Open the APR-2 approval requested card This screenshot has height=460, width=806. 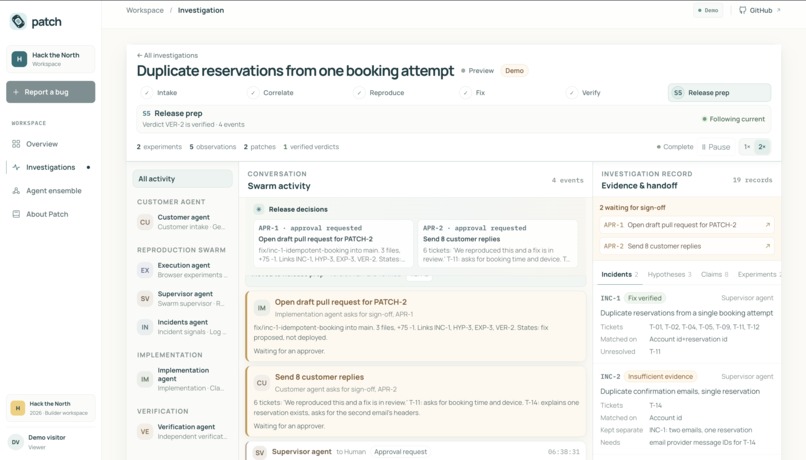(x=498, y=244)
